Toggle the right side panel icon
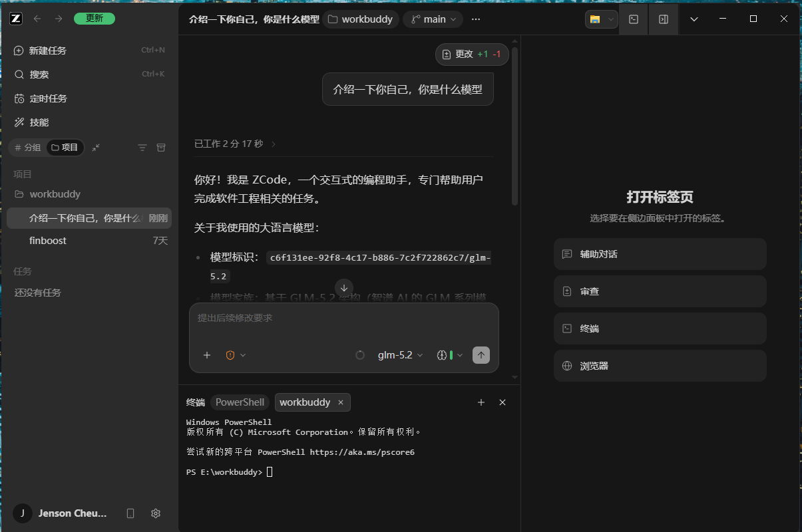The width and height of the screenshot is (802, 532). 664,19
